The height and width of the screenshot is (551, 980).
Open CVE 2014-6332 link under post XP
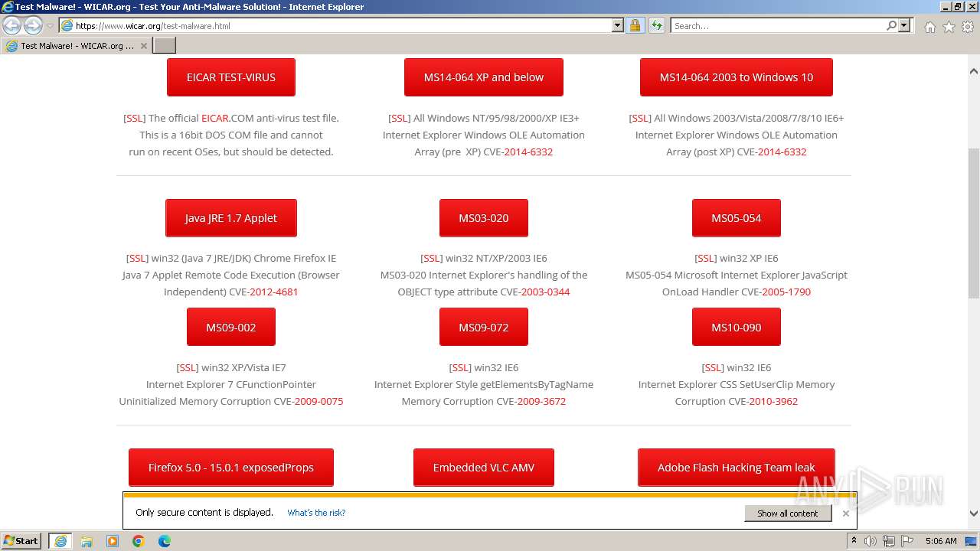click(782, 152)
